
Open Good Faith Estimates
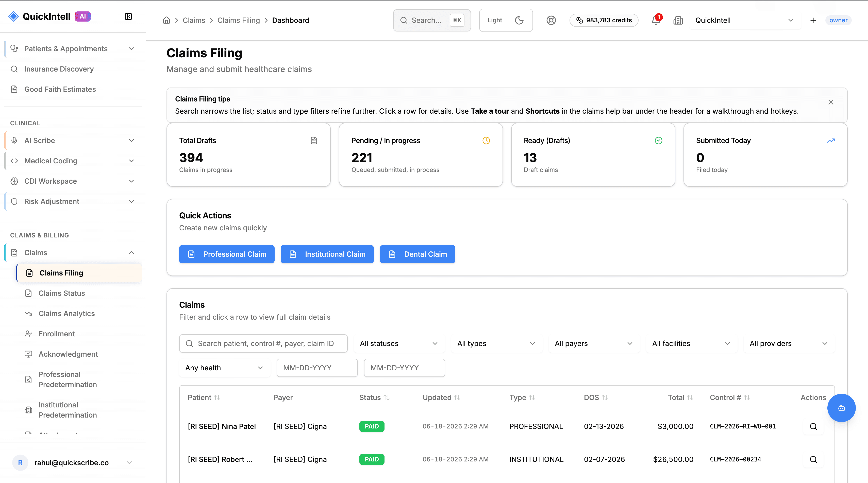73,89
